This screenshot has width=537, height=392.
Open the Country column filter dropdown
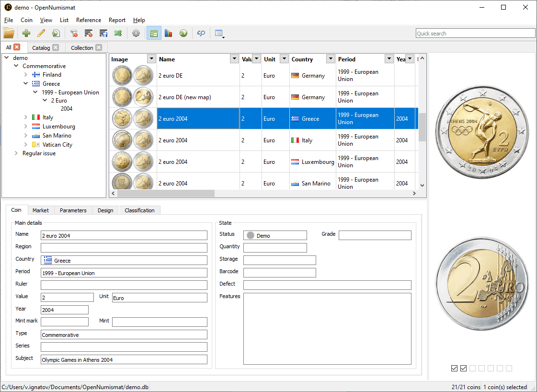[330, 58]
